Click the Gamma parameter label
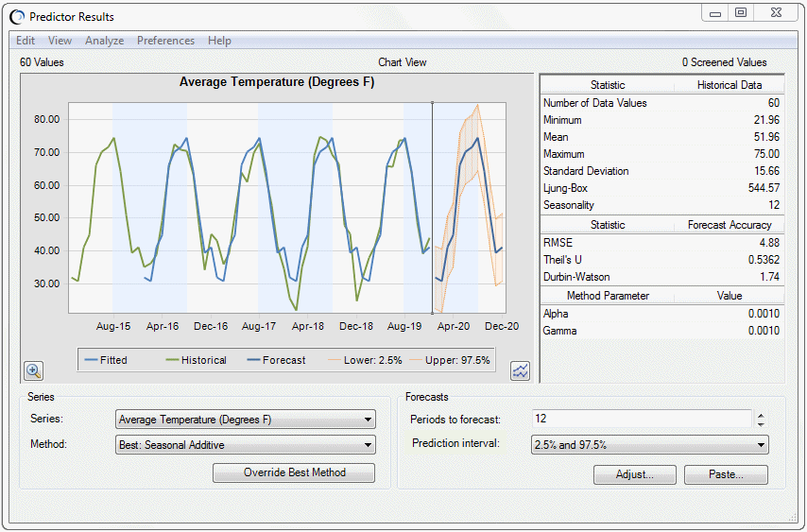This screenshot has width=807, height=532. point(559,331)
